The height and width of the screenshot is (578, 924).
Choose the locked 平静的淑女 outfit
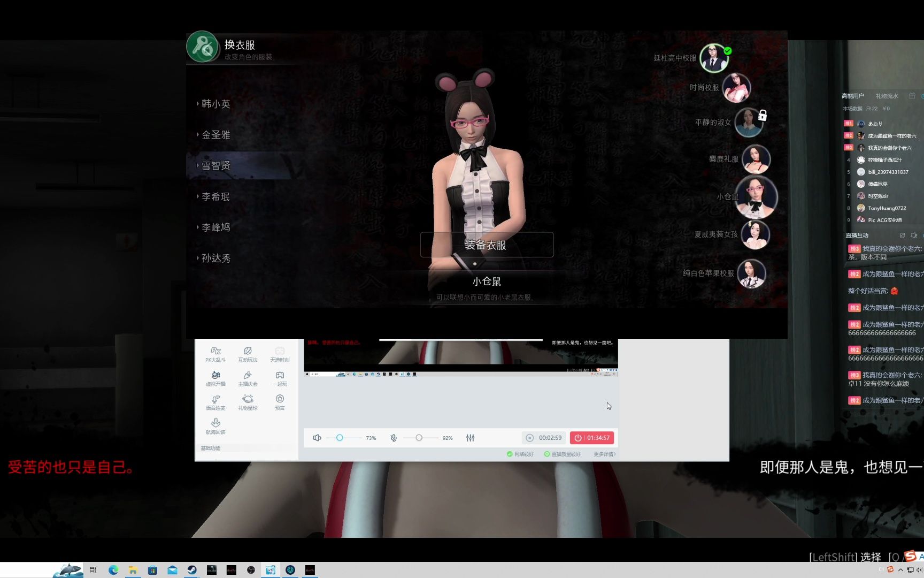749,122
